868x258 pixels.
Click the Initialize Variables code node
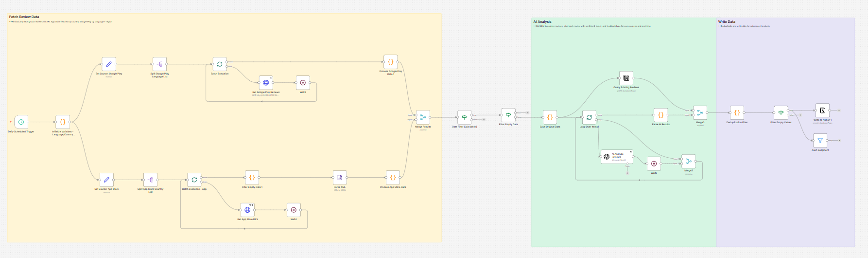(x=62, y=122)
